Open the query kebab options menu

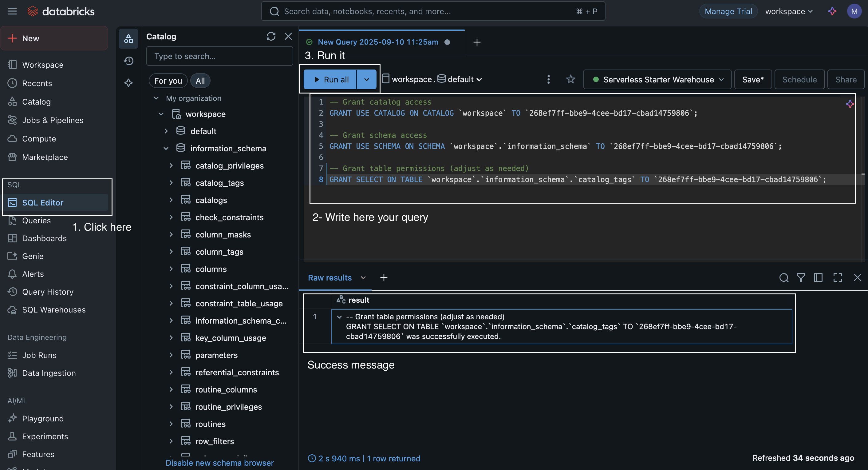[x=548, y=79]
